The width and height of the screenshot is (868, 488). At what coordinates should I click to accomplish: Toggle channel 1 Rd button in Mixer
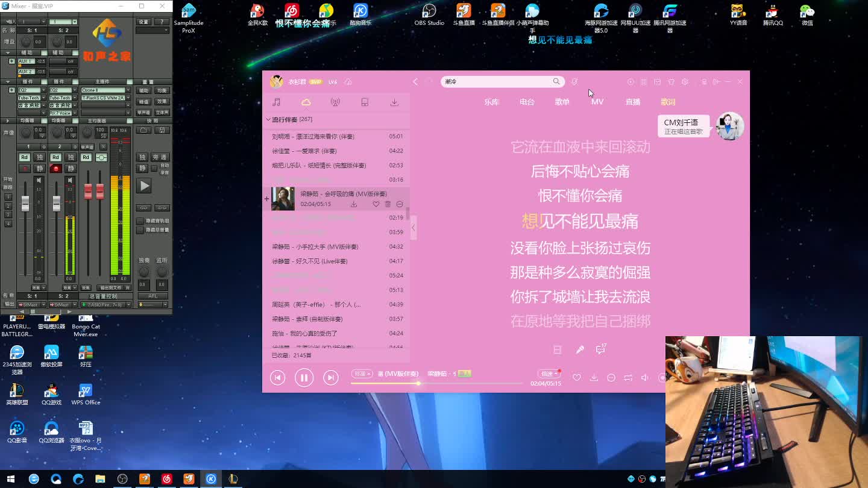pos(24,157)
